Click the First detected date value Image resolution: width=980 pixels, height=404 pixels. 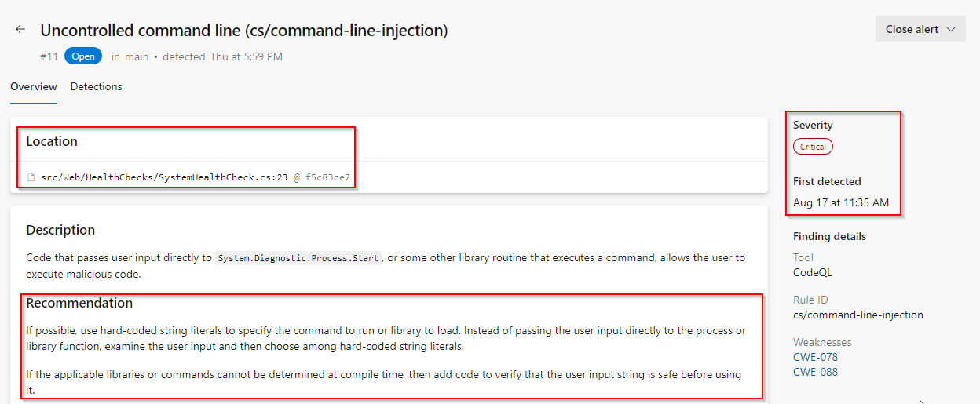tap(841, 202)
